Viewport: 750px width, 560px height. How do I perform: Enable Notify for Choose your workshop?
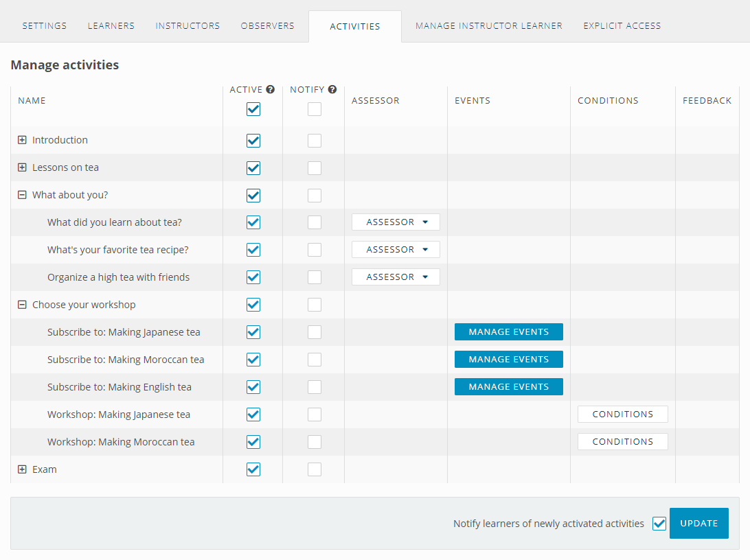click(x=315, y=305)
